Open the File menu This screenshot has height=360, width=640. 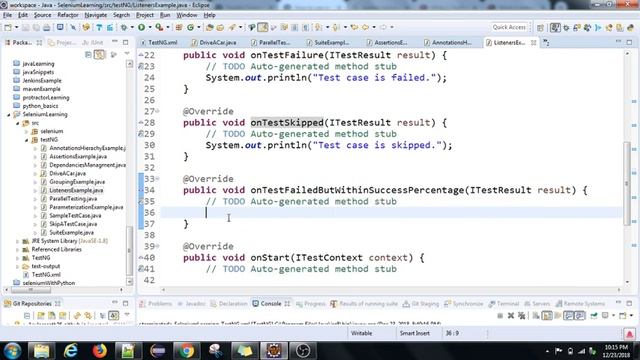coord(7,15)
